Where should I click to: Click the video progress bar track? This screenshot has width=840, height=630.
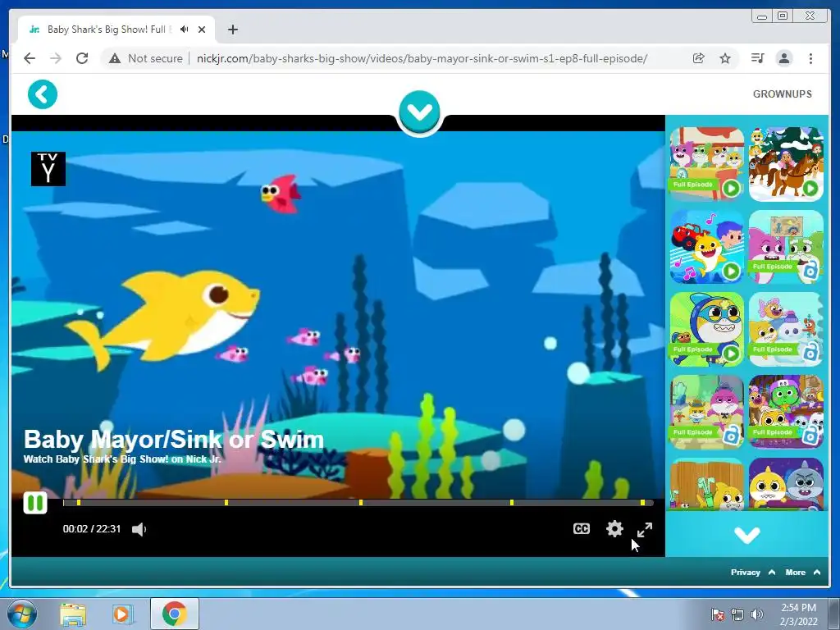(358, 503)
